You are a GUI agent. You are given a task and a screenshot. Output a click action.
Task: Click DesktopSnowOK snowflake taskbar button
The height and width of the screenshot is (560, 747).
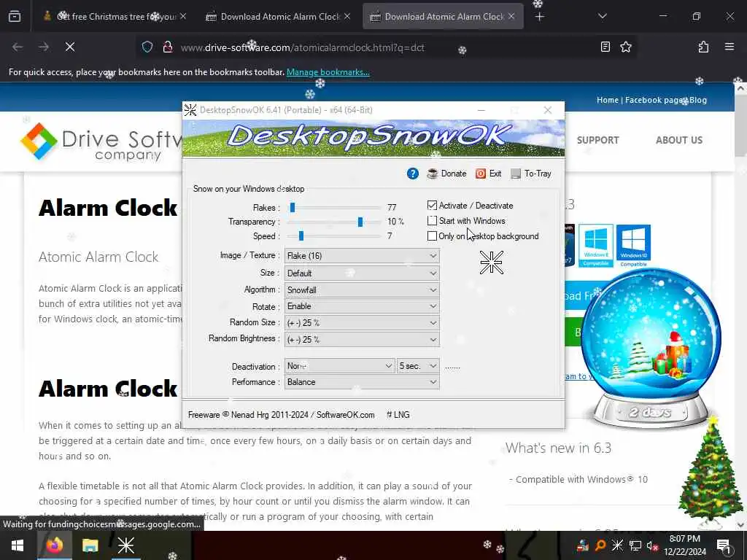[x=125, y=545]
